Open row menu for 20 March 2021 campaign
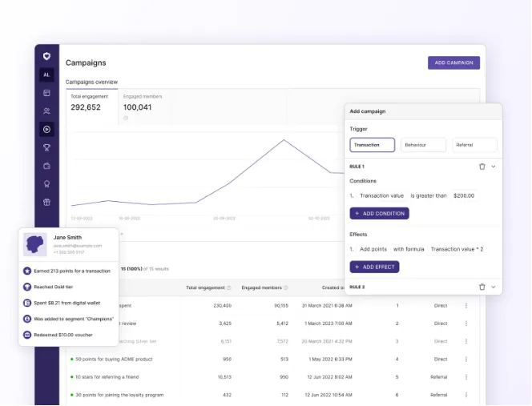 tap(466, 341)
